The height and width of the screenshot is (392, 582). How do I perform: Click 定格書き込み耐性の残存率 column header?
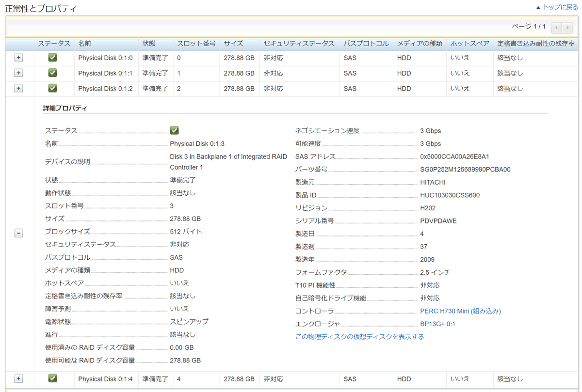(x=536, y=44)
